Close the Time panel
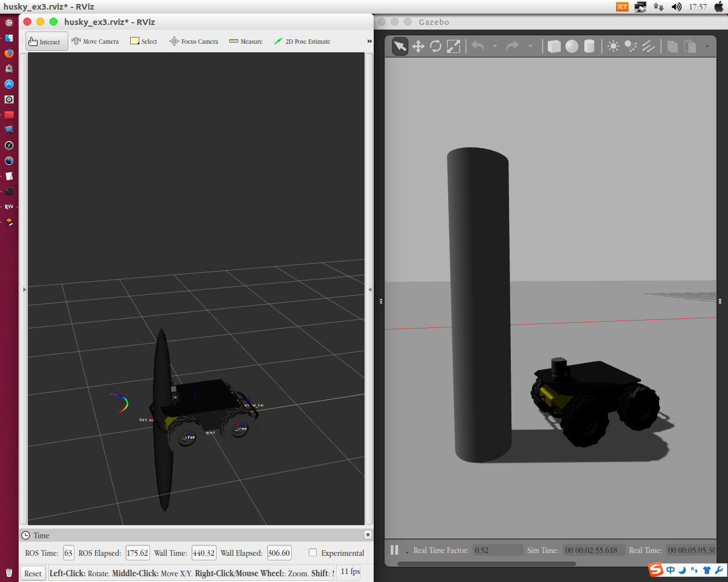Image resolution: width=728 pixels, height=582 pixels. (x=368, y=535)
